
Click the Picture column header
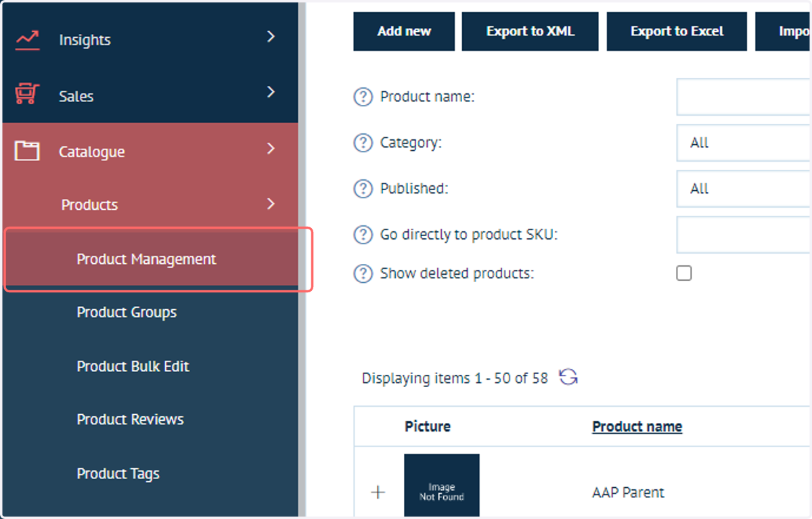tap(428, 426)
